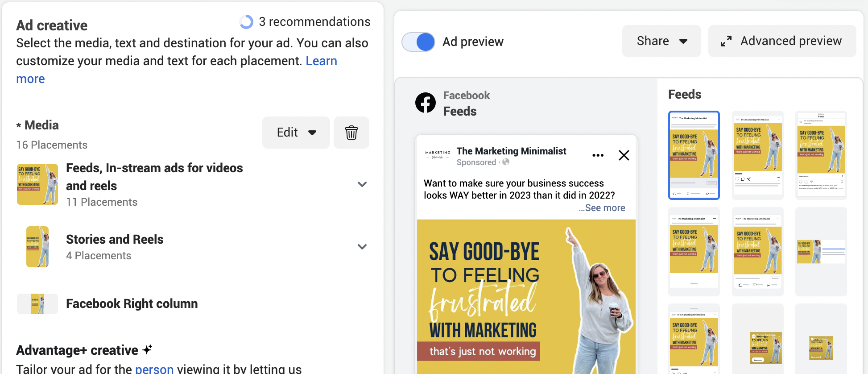Toggle the Ad preview switch
Viewport: 868px width, 374px height.
tap(418, 42)
